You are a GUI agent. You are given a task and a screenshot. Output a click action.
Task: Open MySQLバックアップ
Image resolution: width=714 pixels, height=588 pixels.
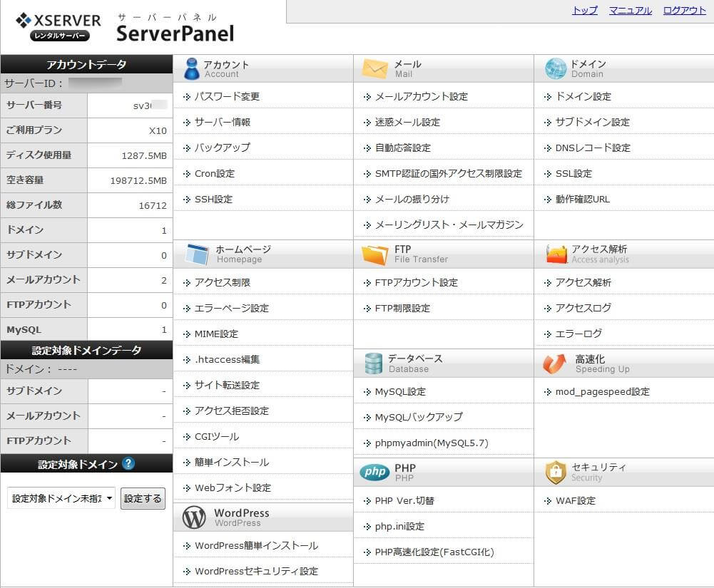click(419, 417)
